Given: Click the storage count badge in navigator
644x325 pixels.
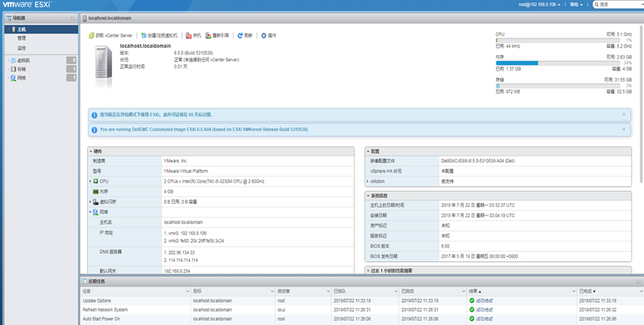Looking at the screenshot, I should (71, 69).
